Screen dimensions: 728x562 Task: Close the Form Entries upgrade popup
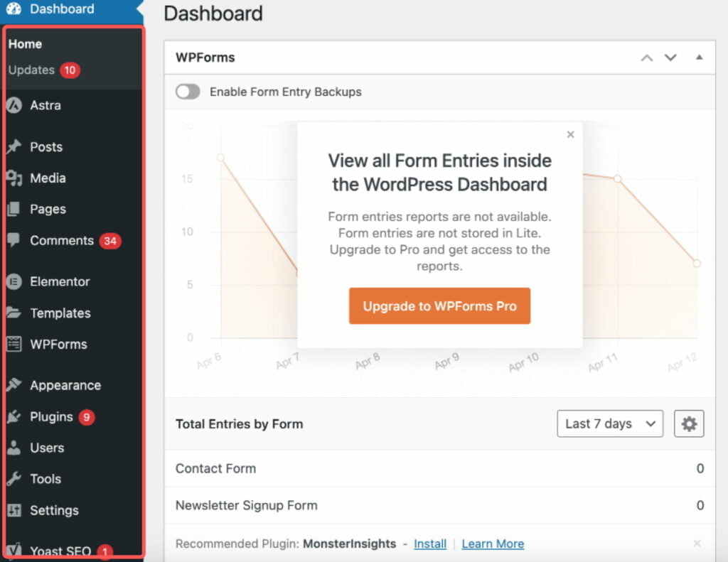(571, 134)
